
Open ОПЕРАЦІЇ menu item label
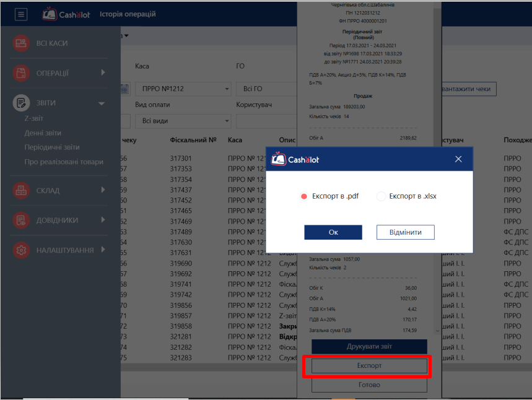(x=52, y=73)
